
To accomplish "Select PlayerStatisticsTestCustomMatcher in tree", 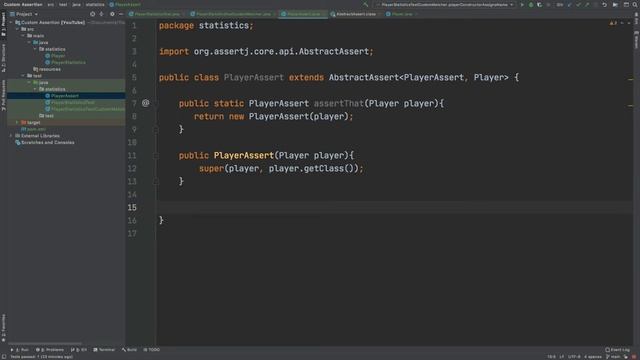I will pyautogui.click(x=85, y=109).
